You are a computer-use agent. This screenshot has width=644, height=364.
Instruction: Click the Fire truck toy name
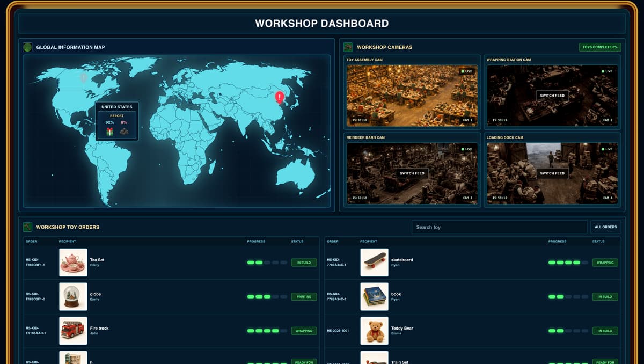(99, 328)
